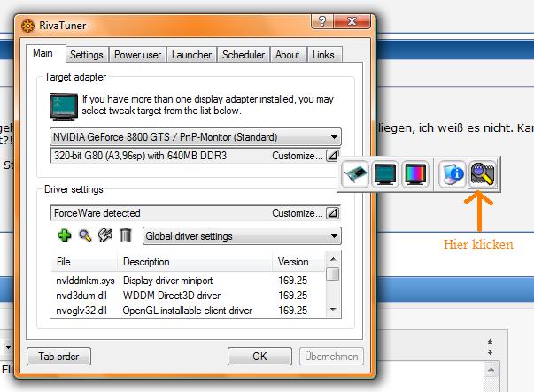Close the RivaTuner window
Image resolution: width=534 pixels, height=392 pixels.
[x=352, y=21]
